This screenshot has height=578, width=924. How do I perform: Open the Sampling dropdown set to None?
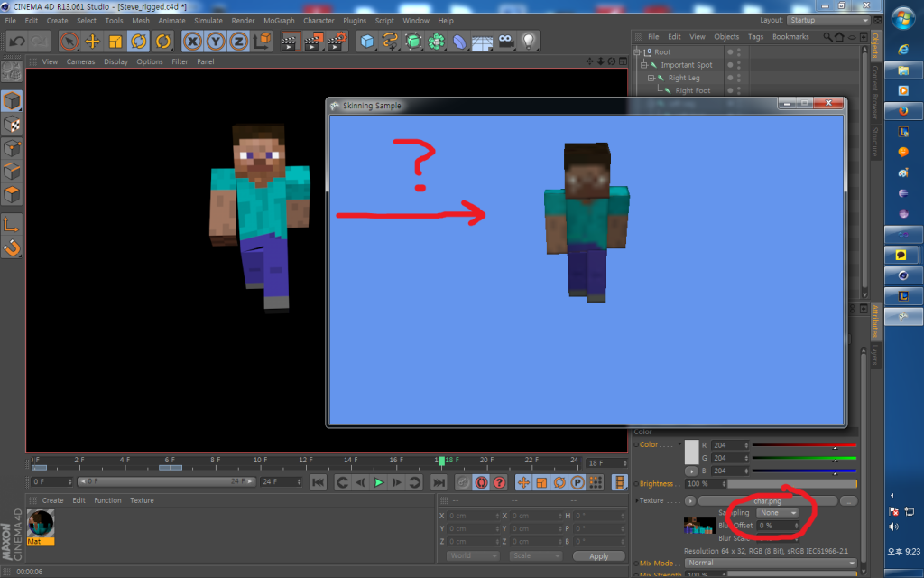pos(777,513)
